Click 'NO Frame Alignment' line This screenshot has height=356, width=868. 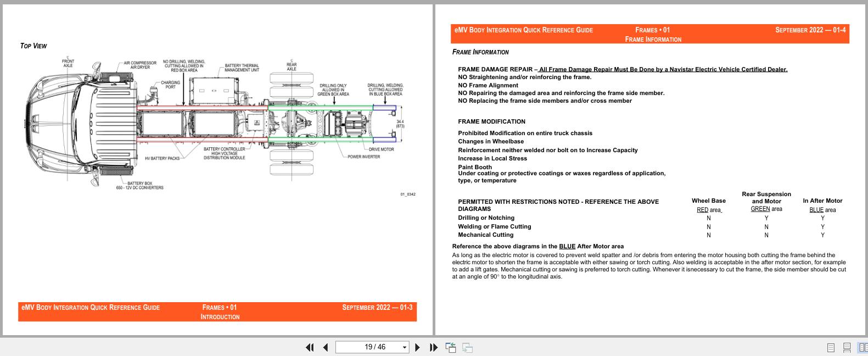488,85
